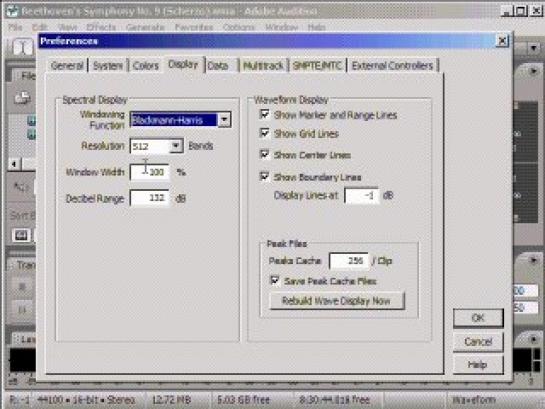Click the small icon button under Sort By
The image size is (545, 409).
(x=21, y=235)
